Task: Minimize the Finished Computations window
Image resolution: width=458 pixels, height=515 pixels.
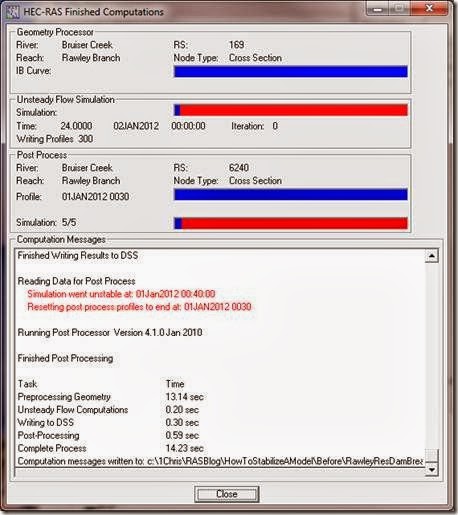Action: pos(377,9)
